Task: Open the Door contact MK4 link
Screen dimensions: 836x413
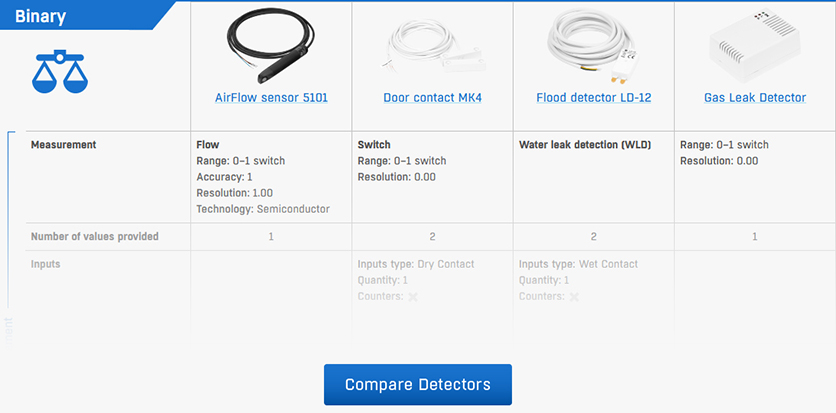Action: click(432, 98)
